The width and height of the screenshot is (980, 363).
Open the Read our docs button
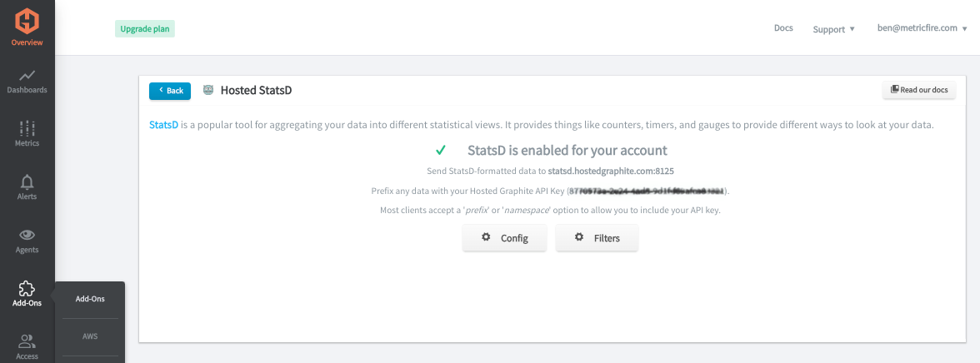coord(918,91)
